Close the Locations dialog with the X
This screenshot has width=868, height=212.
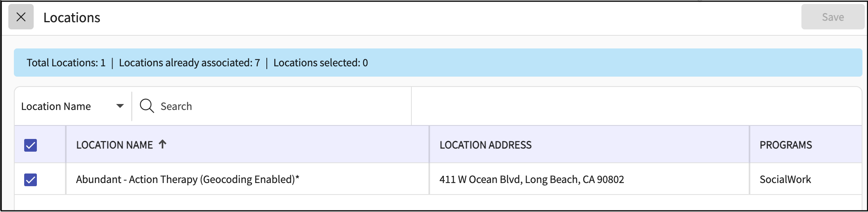pyautogui.click(x=21, y=17)
